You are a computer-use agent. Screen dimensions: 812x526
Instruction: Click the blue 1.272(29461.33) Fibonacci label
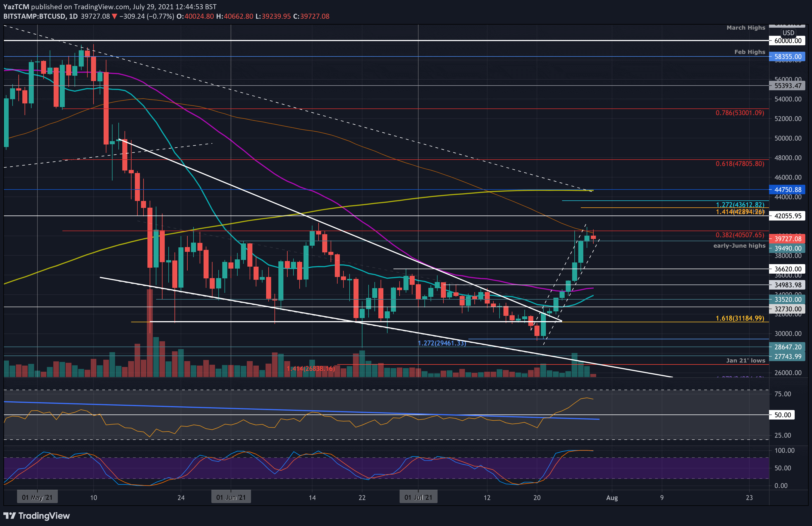coord(442,343)
